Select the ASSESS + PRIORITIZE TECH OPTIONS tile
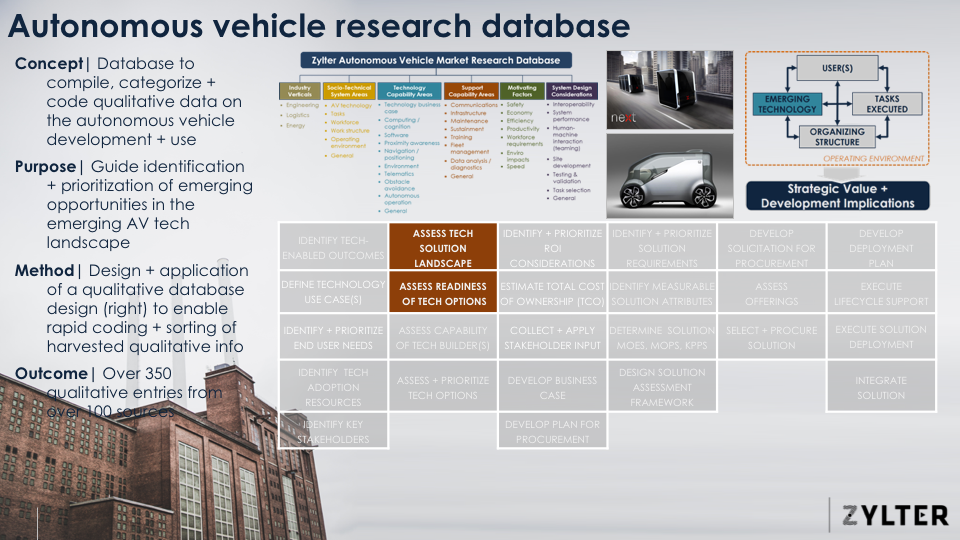The image size is (960, 540). [x=443, y=386]
